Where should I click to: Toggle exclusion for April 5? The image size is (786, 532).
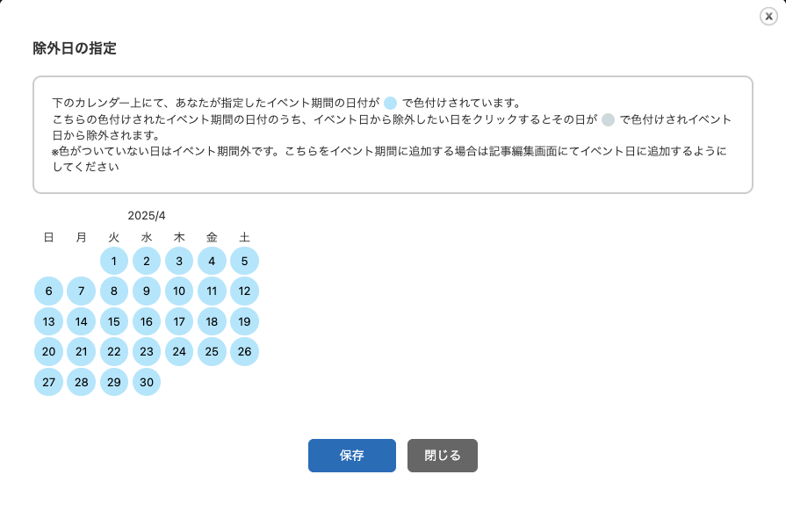pyautogui.click(x=244, y=261)
